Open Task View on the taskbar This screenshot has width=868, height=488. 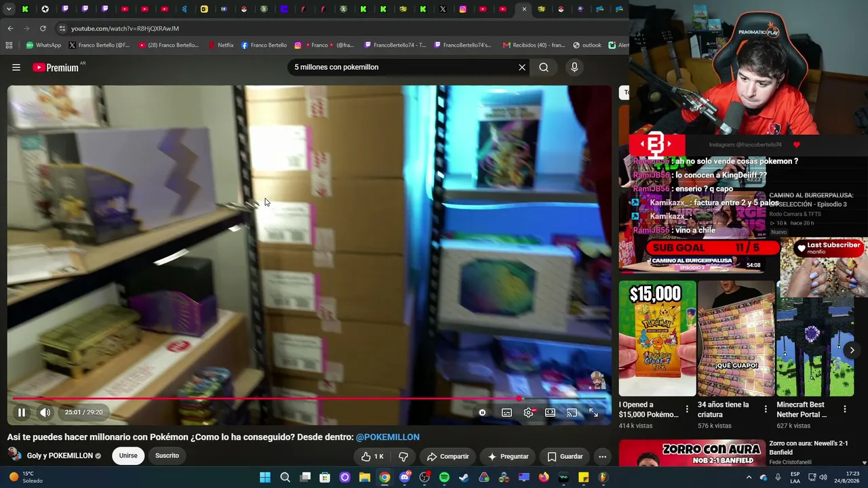pos(305,477)
